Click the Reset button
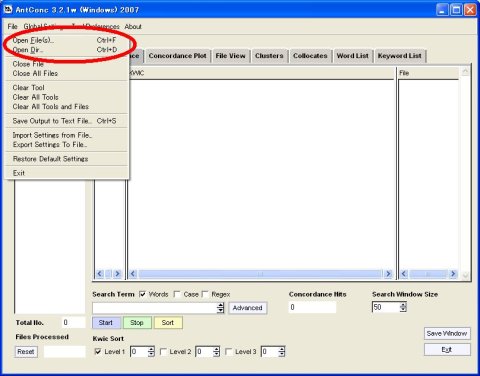Viewport: 480px width, 376px height. click(x=26, y=352)
